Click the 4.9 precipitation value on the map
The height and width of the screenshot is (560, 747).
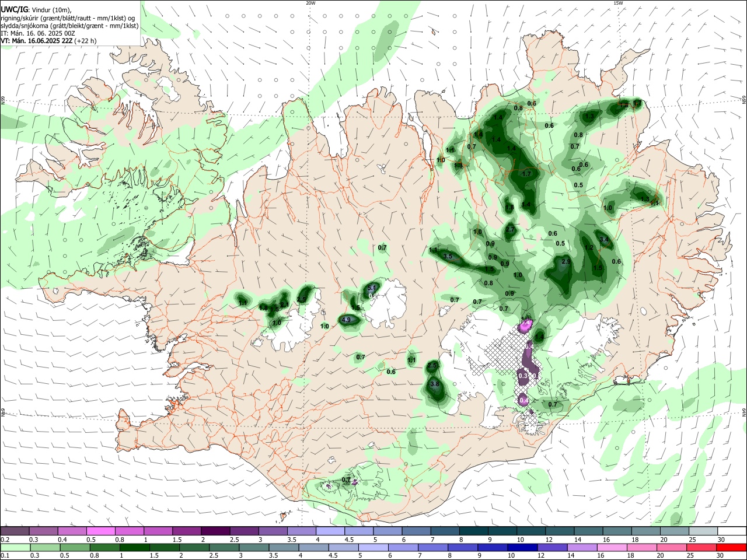[x=346, y=320]
